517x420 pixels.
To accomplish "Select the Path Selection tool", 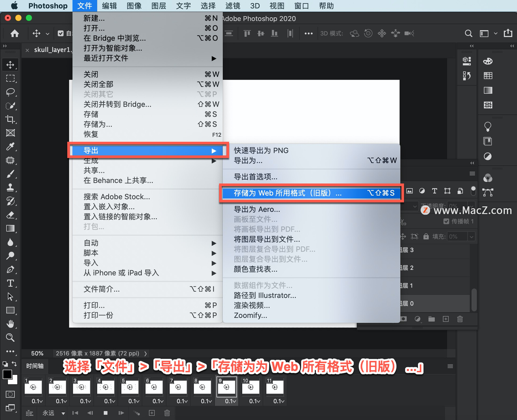I will [10, 297].
